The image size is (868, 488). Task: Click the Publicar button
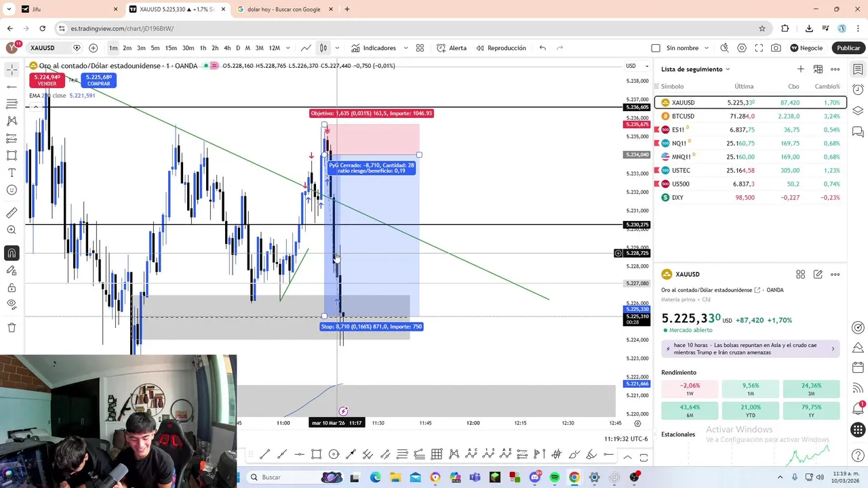click(848, 48)
